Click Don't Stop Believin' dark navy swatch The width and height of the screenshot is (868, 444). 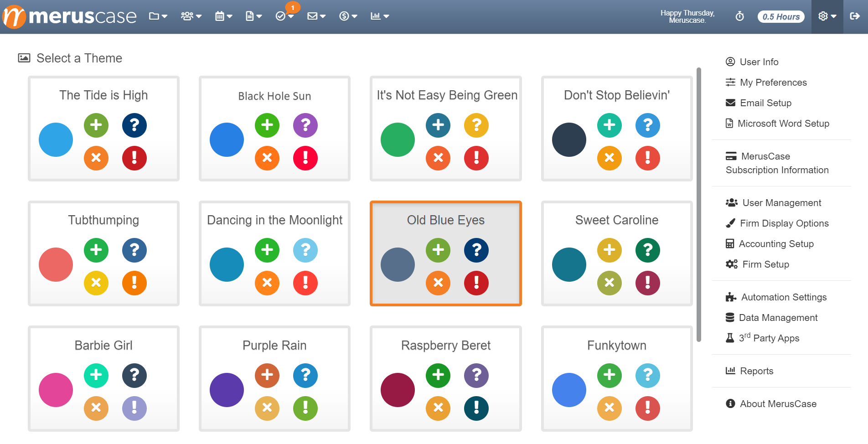[569, 139]
